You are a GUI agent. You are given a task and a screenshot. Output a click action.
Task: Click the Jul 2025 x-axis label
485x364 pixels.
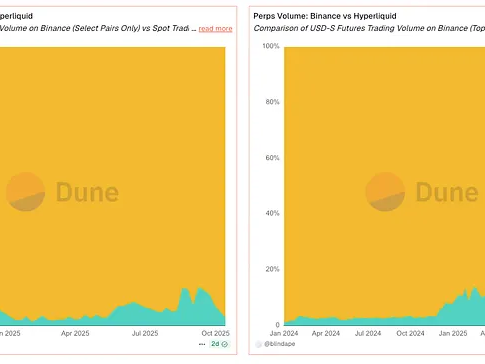click(145, 333)
